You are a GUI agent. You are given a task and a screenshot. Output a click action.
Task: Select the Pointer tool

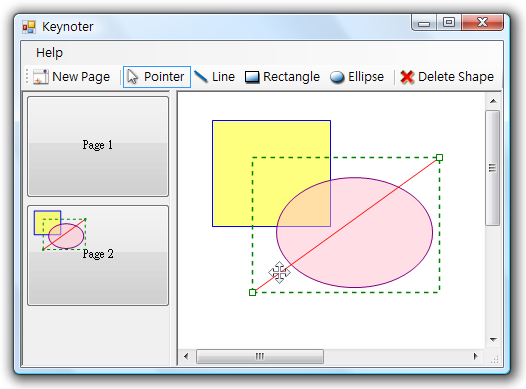157,77
